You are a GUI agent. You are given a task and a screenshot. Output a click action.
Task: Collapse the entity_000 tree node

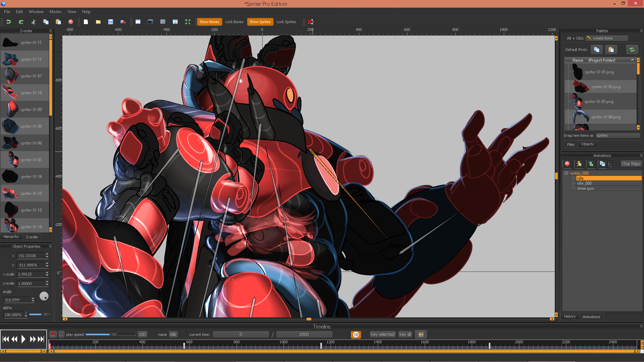567,173
